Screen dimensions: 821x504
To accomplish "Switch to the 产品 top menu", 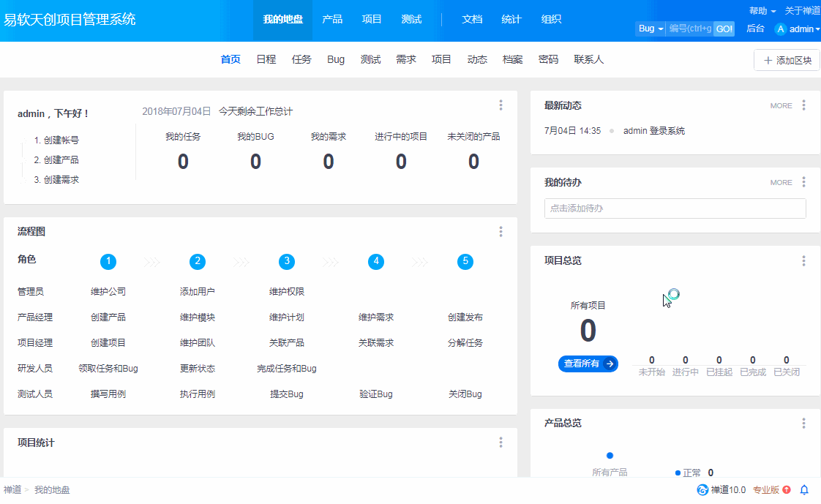I will click(332, 20).
